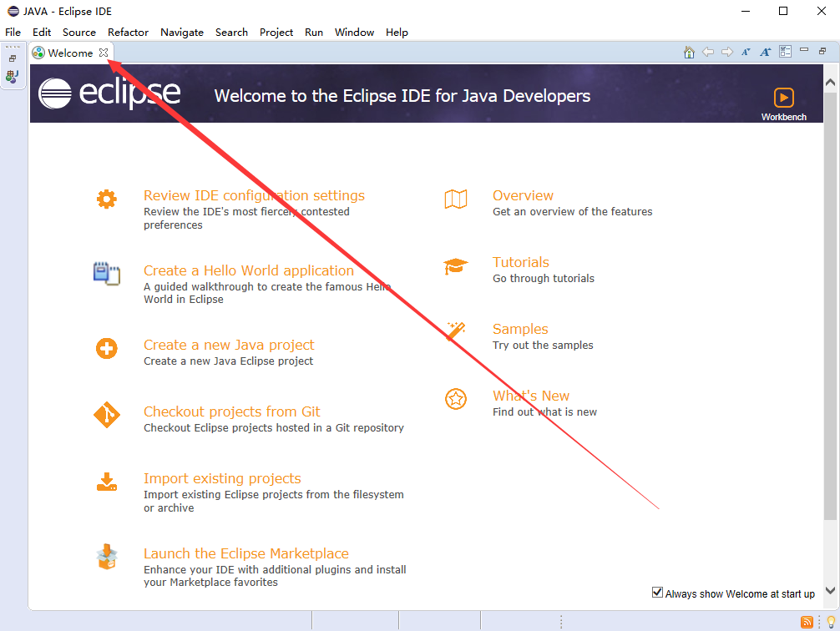Magnify font with larger A icon
The width and height of the screenshot is (840, 631).
click(765, 52)
